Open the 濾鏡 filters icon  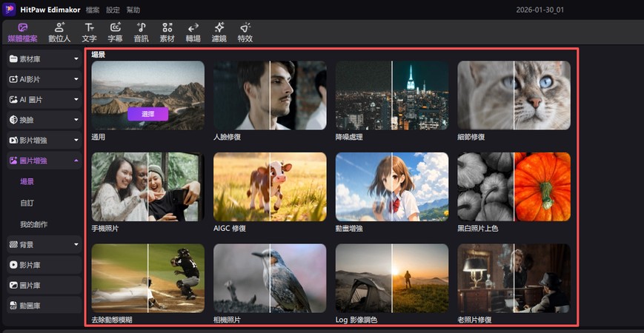pyautogui.click(x=219, y=32)
